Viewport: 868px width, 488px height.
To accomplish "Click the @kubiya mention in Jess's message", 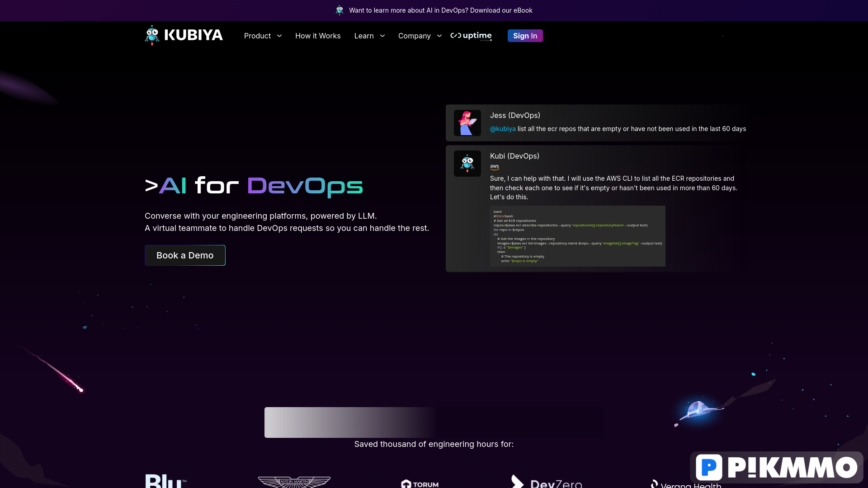I will [x=503, y=129].
